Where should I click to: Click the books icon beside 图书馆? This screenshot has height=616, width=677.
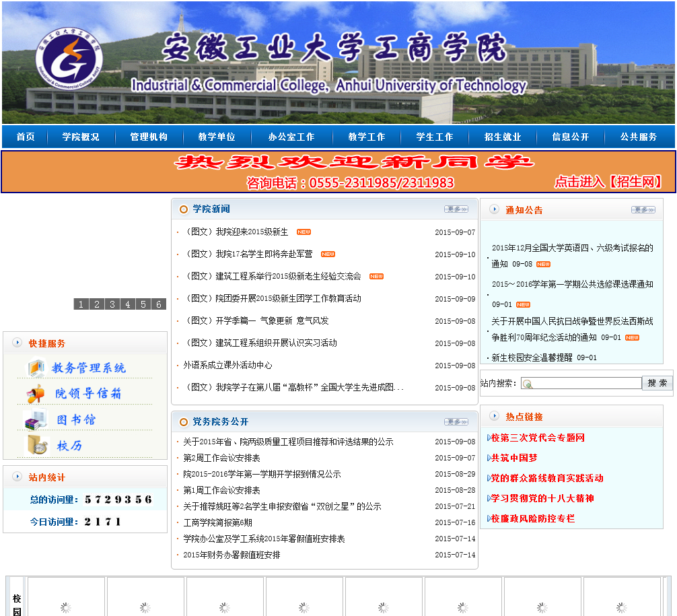tap(35, 419)
